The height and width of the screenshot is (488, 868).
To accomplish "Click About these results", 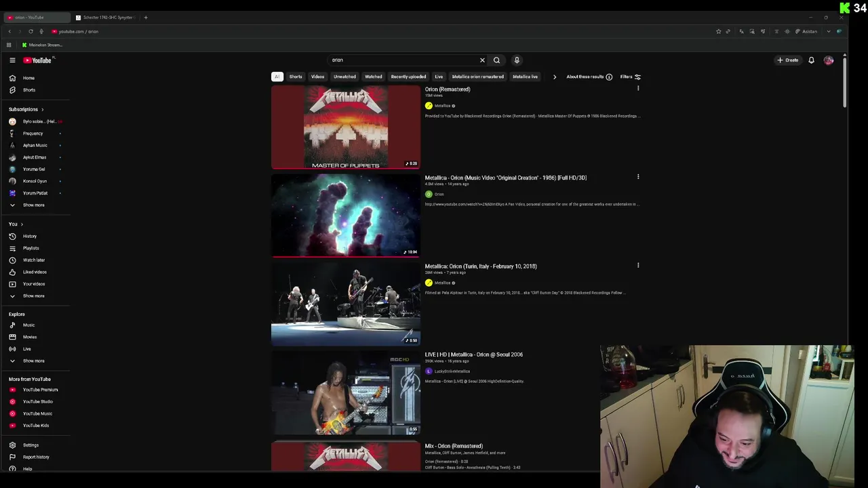I will 589,77.
